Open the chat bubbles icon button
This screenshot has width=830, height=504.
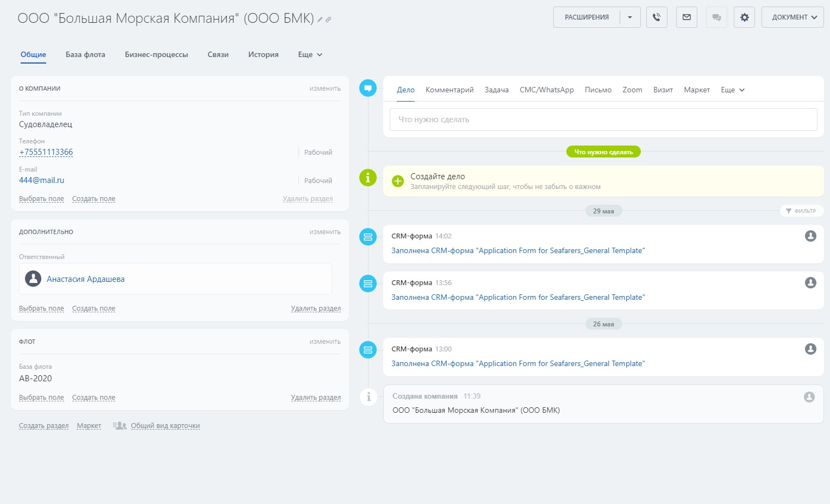[716, 17]
